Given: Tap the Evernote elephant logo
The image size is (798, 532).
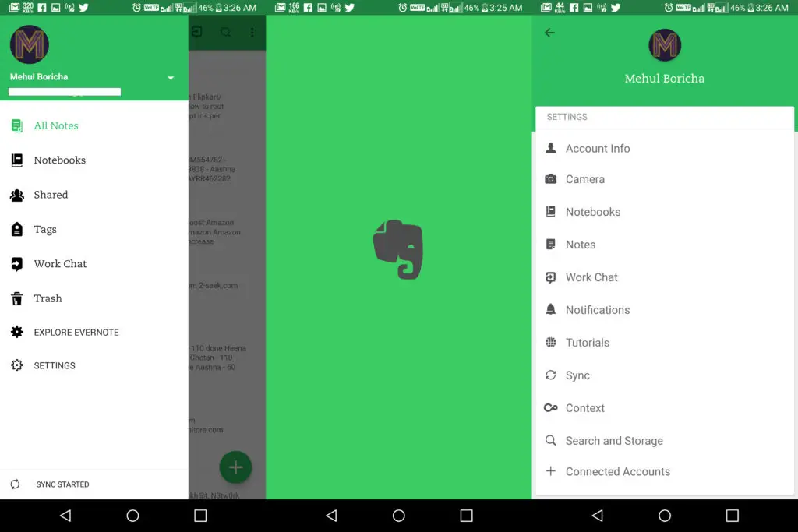Looking at the screenshot, I should coord(398,249).
